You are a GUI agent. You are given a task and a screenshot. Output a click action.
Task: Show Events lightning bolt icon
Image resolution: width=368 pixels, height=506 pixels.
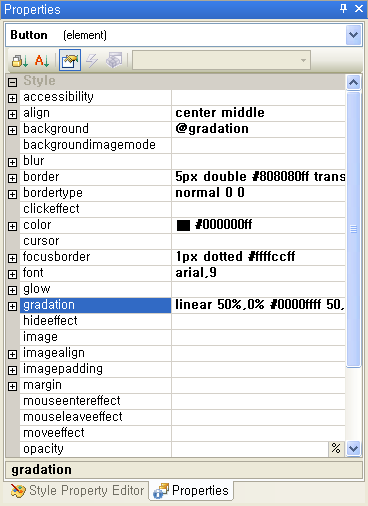tap(92, 60)
